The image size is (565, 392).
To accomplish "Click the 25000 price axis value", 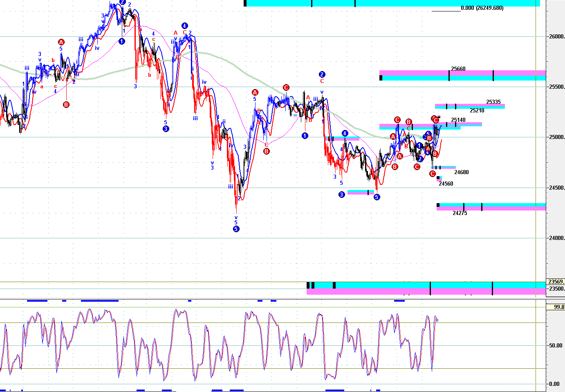I will [557, 137].
